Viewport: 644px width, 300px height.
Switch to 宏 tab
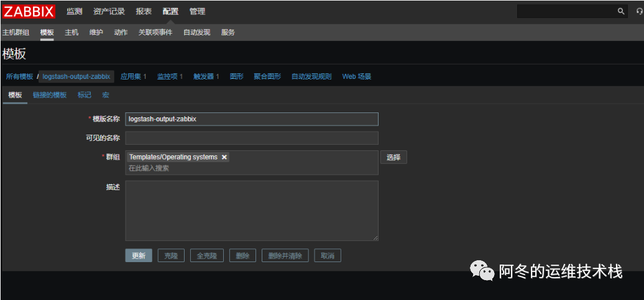coord(106,95)
